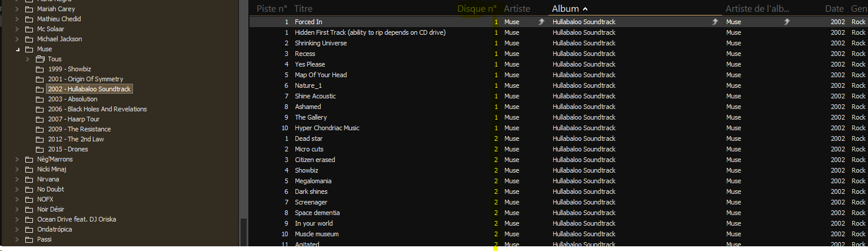Select the track Micro cuts
The image size is (868, 251).
coord(310,149)
